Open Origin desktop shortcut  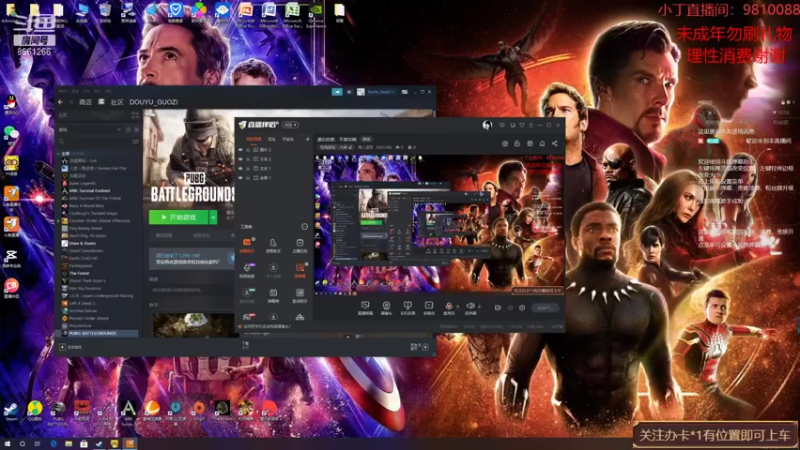click(199, 411)
